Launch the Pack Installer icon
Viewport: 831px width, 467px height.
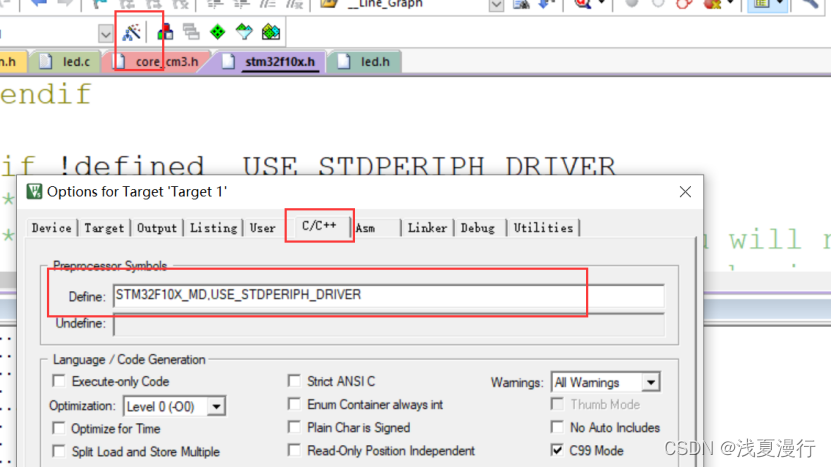271,32
